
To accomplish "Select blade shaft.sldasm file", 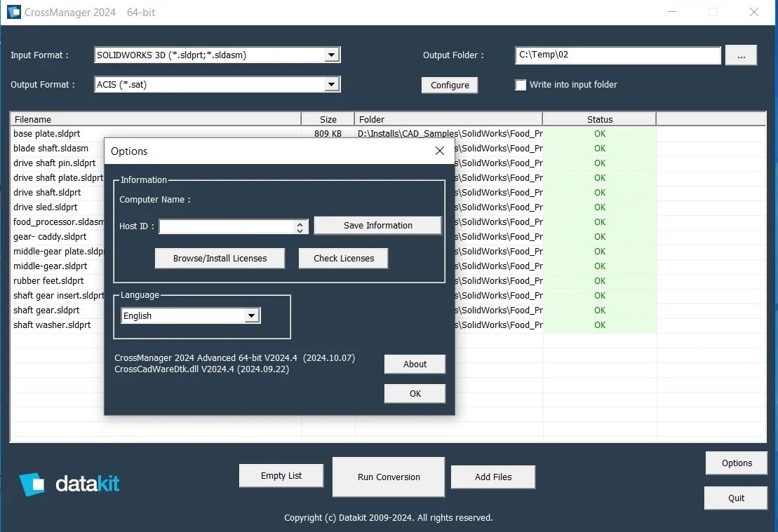I will [51, 149].
